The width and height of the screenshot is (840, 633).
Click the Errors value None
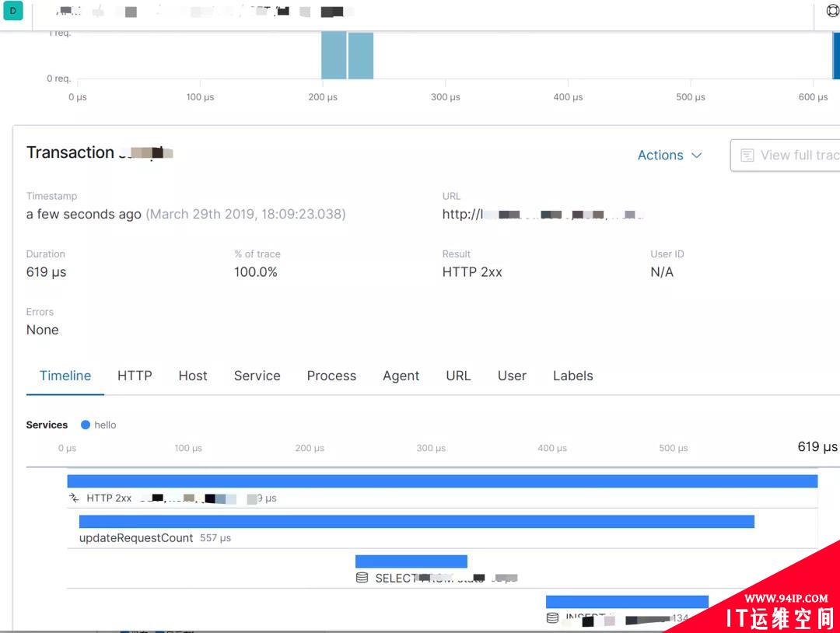pyautogui.click(x=42, y=330)
